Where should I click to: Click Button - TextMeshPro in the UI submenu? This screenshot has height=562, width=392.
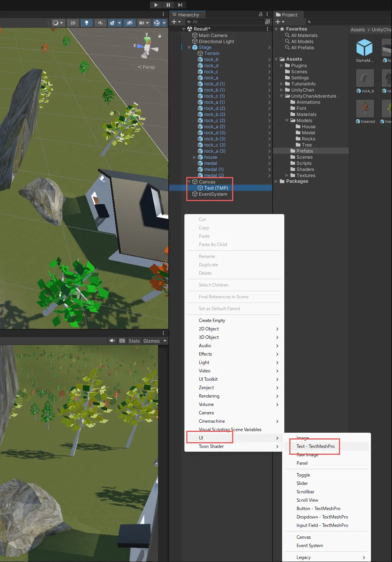pos(318,509)
